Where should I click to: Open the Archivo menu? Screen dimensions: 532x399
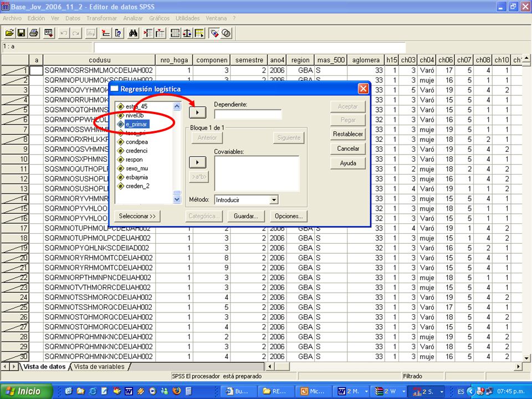12,18
